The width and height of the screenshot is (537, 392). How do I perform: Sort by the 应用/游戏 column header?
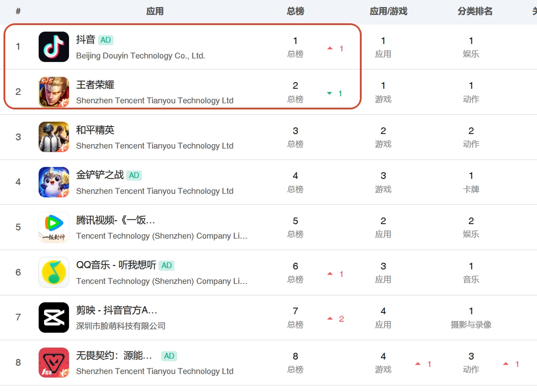pos(388,11)
